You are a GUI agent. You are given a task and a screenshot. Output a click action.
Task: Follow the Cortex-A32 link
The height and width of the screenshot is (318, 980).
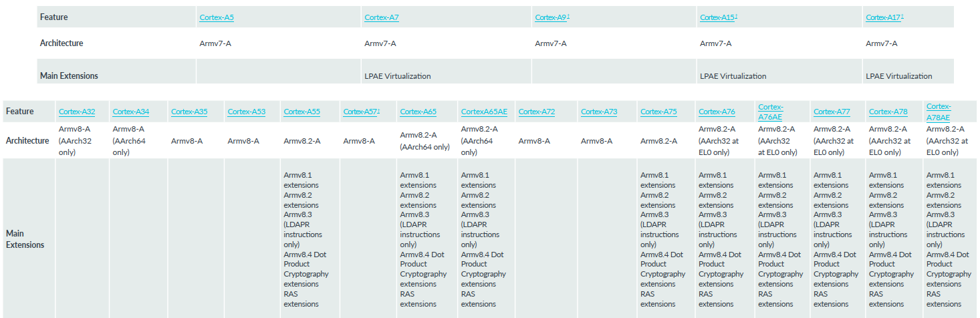click(x=77, y=112)
